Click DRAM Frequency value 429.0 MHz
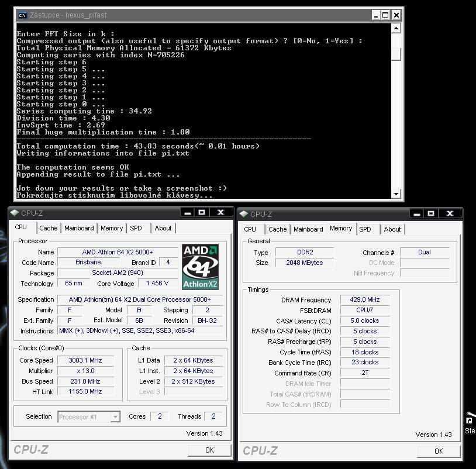The height and width of the screenshot is (469, 476). click(x=365, y=299)
